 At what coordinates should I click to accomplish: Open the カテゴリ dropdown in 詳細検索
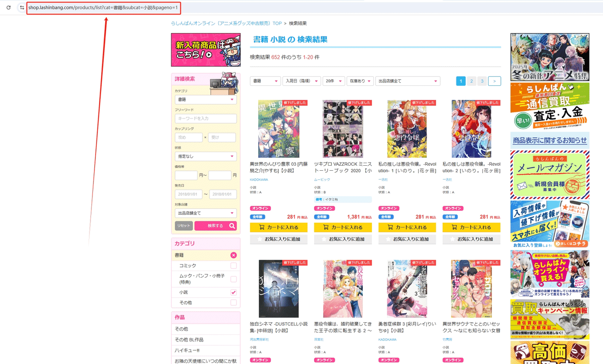[x=206, y=99]
